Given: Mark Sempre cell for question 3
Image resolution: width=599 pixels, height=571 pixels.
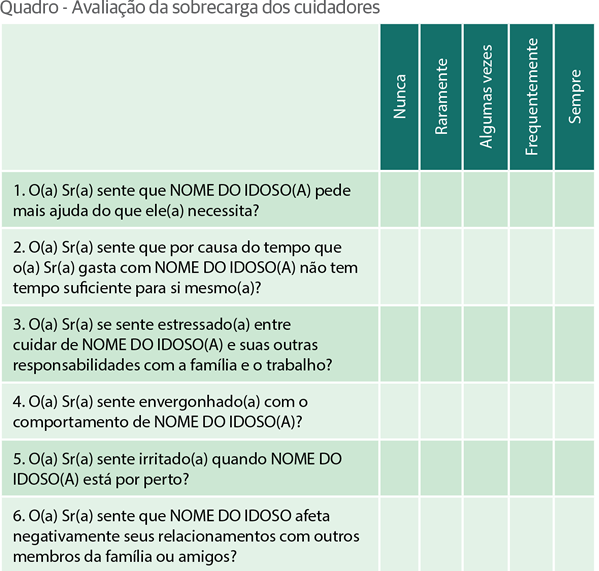Looking at the screenshot, I should (x=574, y=344).
